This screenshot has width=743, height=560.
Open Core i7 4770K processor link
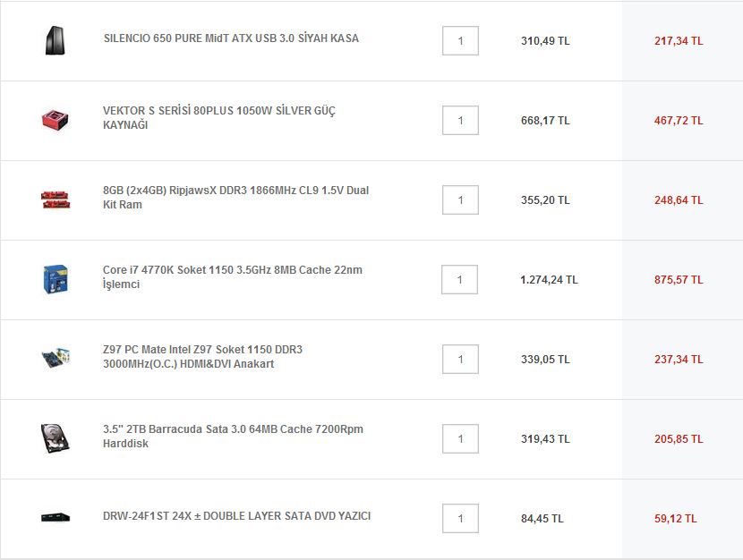pyautogui.click(x=232, y=277)
